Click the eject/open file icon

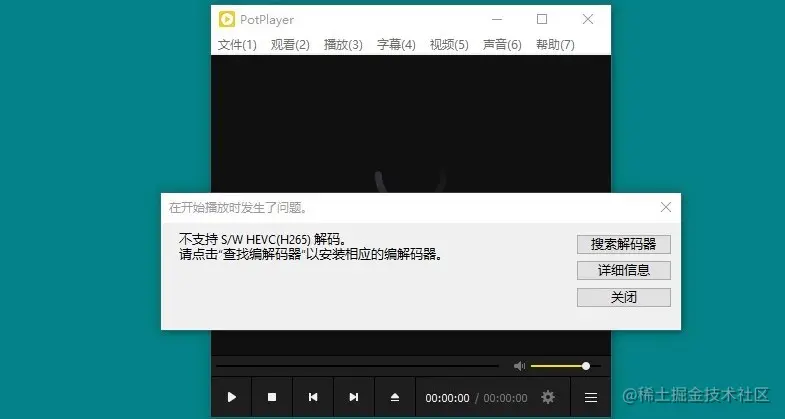(x=395, y=397)
